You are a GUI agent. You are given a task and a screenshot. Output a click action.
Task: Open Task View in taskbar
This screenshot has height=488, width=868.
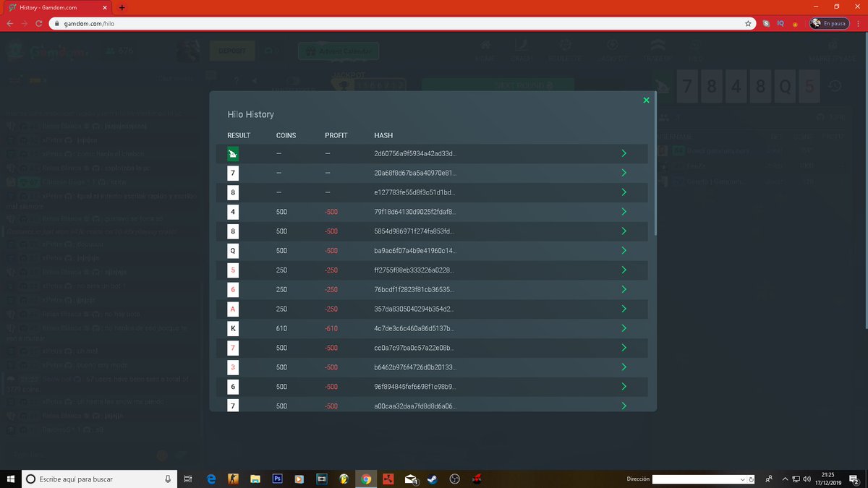187,479
